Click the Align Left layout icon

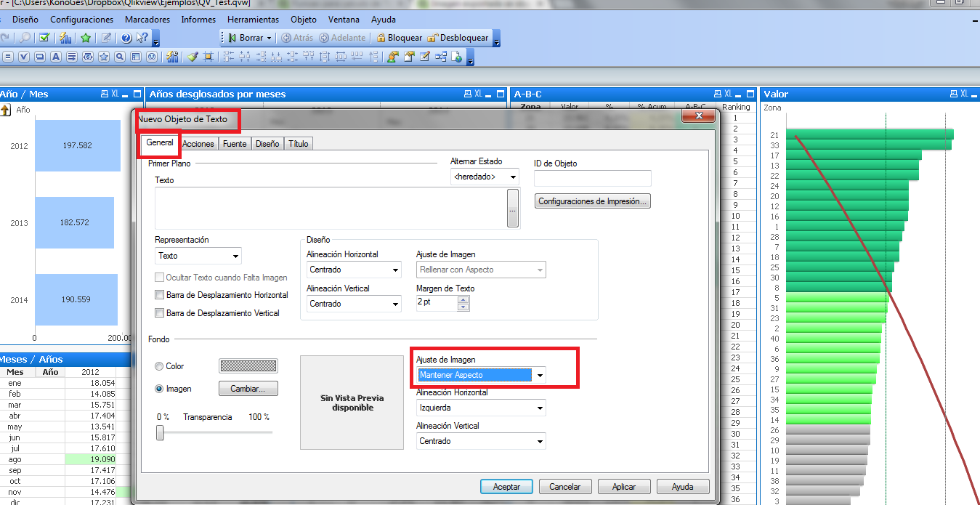229,56
